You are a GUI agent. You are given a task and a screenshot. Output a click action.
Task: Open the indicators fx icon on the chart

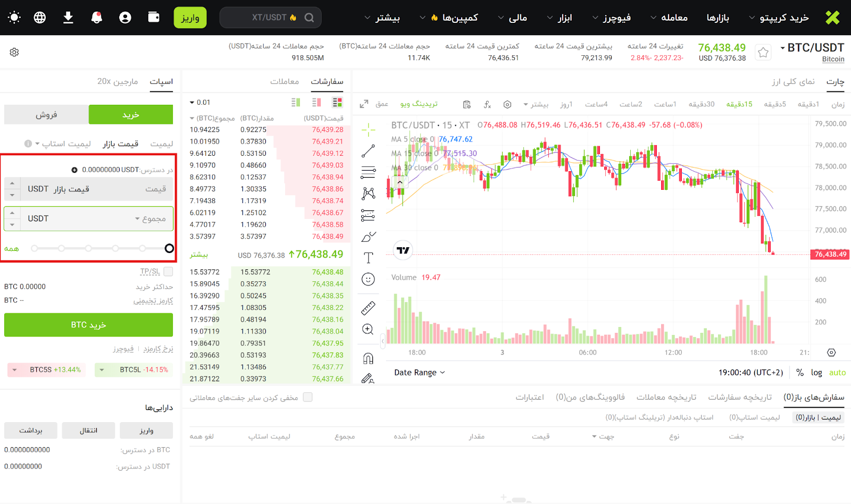(487, 104)
